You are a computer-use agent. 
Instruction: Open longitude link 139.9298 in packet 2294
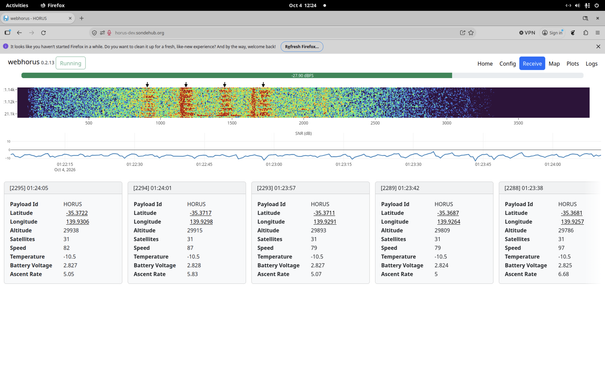(201, 222)
